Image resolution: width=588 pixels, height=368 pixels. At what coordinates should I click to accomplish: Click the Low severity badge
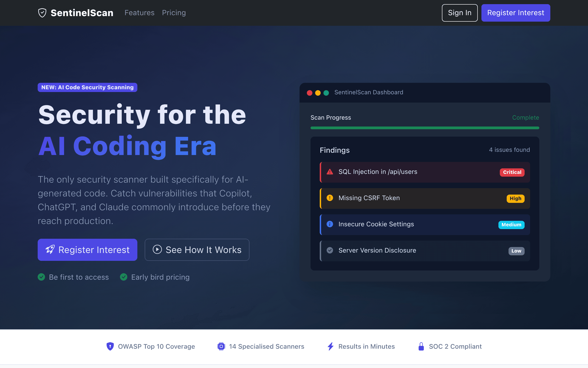tap(516, 251)
